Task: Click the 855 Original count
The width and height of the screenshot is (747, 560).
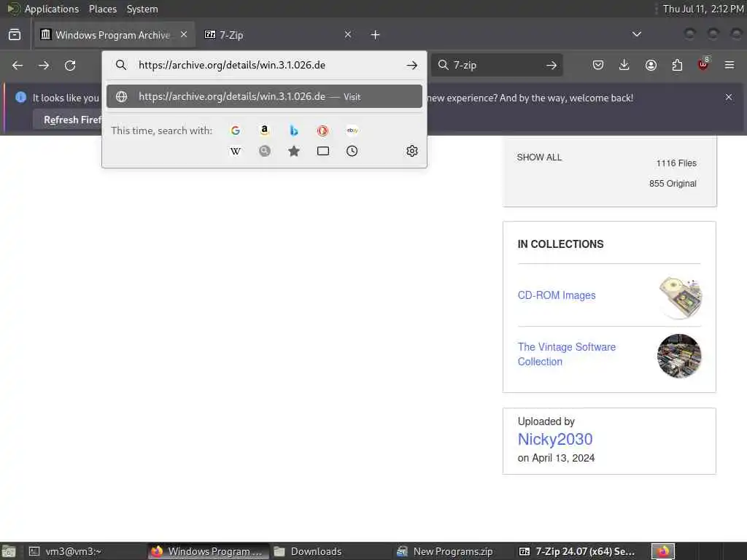Action: click(x=673, y=183)
